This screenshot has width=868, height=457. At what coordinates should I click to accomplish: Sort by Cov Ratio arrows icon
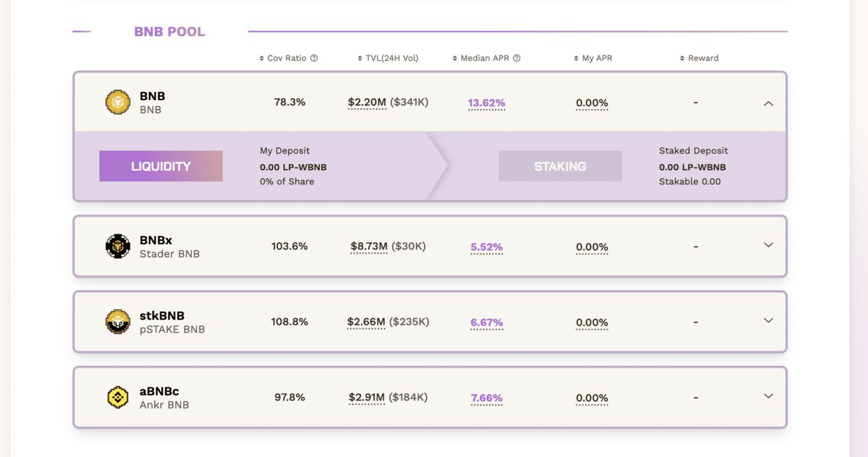262,58
